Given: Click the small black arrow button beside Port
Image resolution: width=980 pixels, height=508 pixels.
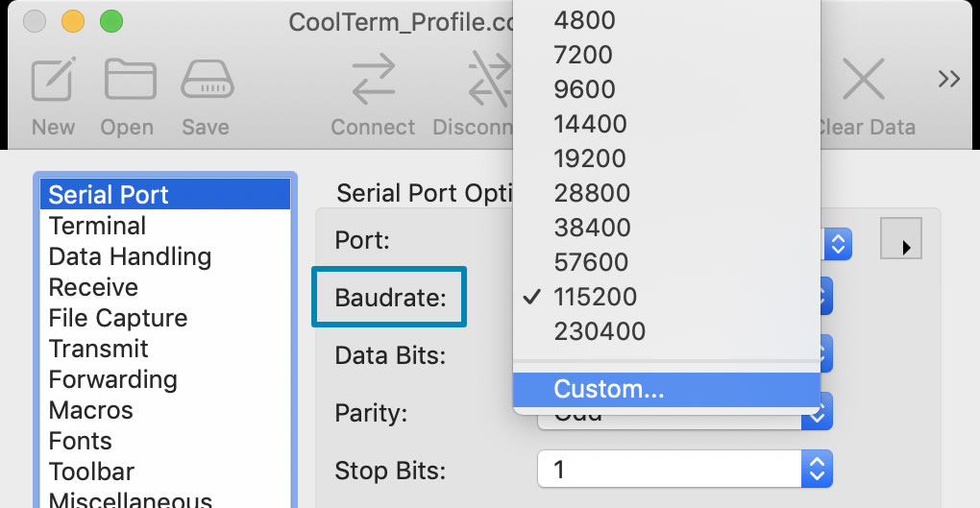Looking at the screenshot, I should tap(901, 239).
